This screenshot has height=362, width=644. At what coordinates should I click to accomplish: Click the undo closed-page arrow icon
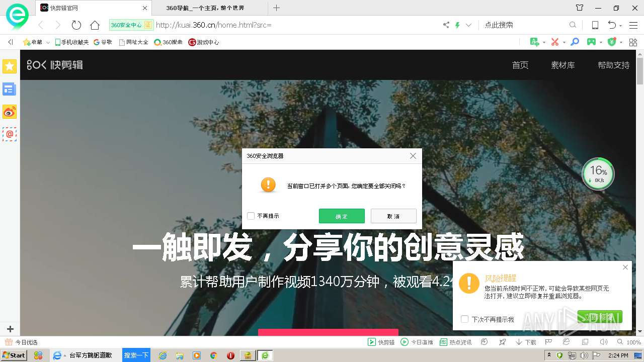(x=612, y=25)
